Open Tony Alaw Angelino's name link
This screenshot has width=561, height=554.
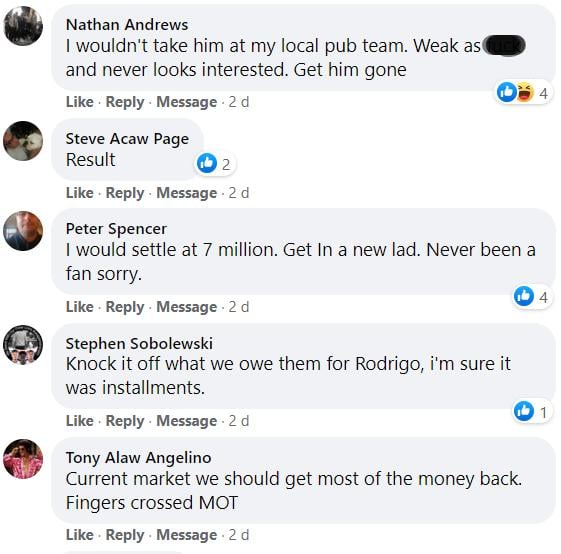tap(138, 458)
